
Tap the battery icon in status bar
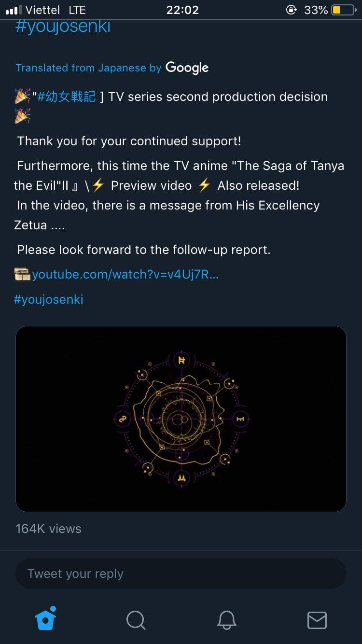tap(343, 10)
